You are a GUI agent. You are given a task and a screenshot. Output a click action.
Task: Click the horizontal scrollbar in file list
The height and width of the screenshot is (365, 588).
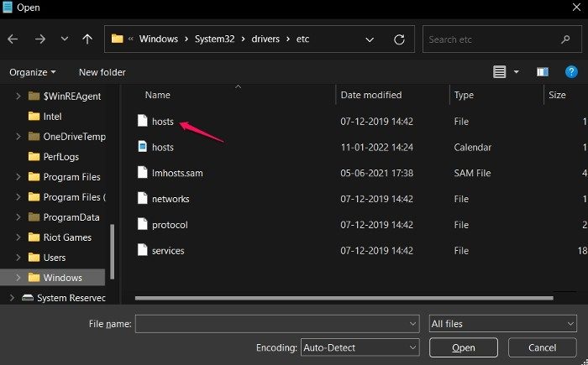click(x=336, y=297)
